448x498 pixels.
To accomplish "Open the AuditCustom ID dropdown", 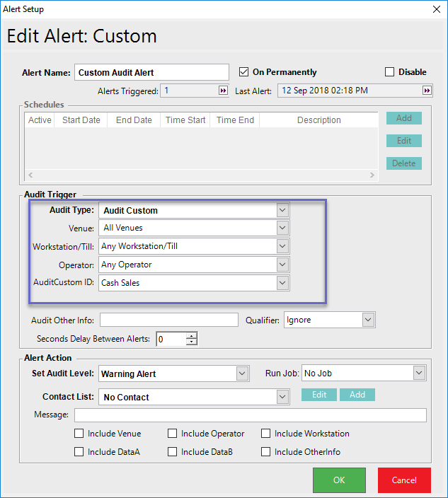I will pyautogui.click(x=282, y=283).
